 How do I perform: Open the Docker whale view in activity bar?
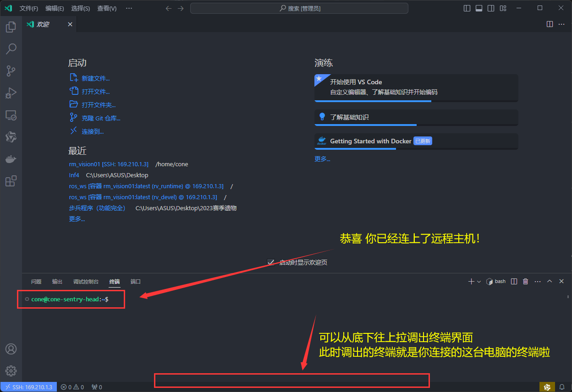point(11,159)
